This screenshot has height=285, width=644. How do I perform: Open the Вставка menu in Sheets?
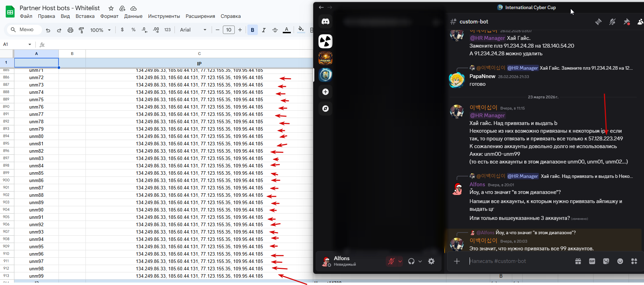pyautogui.click(x=85, y=16)
